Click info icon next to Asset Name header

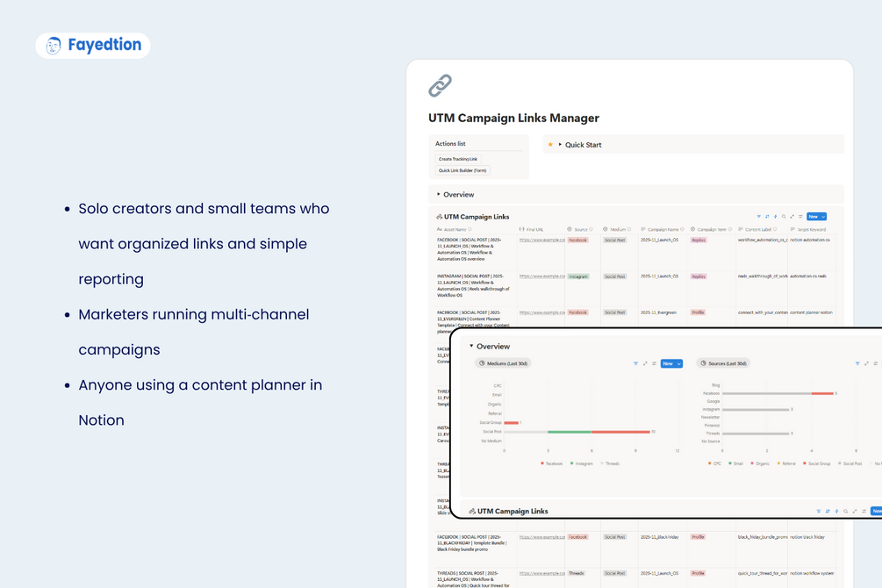click(x=470, y=230)
